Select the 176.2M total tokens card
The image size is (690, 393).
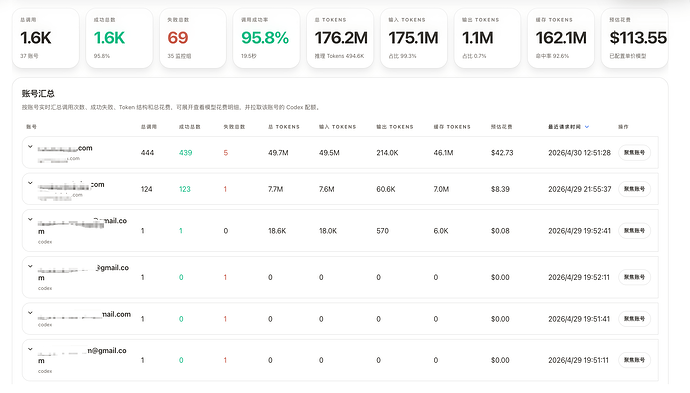click(340, 38)
